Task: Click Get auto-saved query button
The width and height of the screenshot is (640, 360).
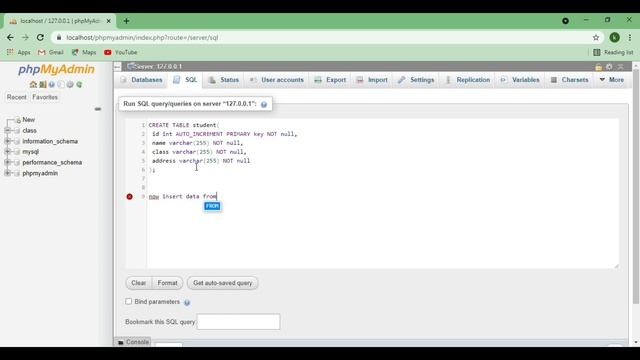Action: pos(222,283)
